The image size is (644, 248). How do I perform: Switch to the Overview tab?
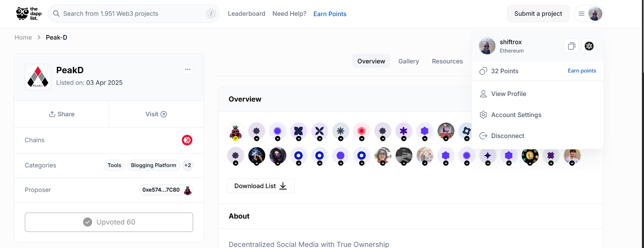[x=371, y=61]
